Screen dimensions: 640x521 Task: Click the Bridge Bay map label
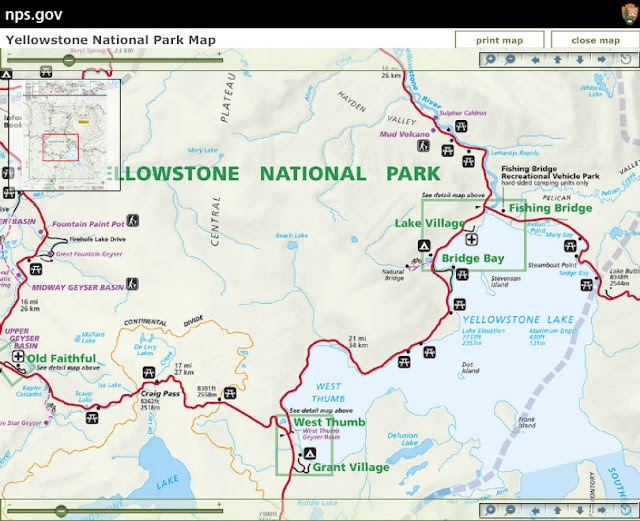[x=473, y=258]
